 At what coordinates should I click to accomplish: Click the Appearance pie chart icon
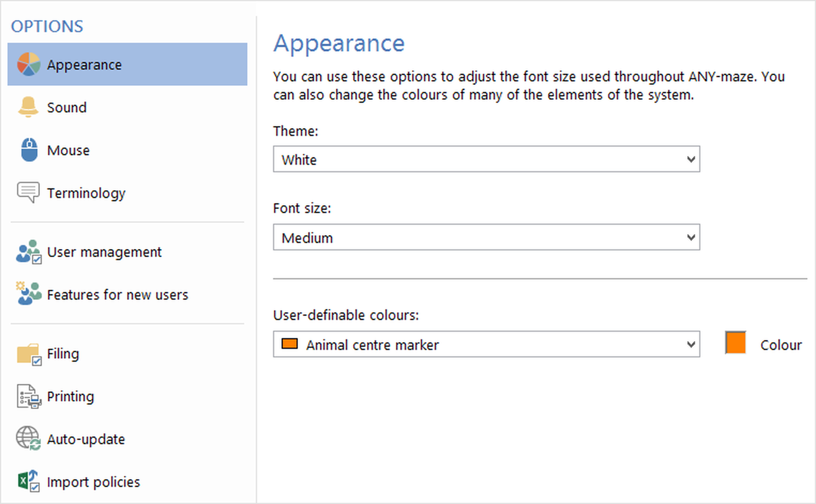[x=28, y=64]
